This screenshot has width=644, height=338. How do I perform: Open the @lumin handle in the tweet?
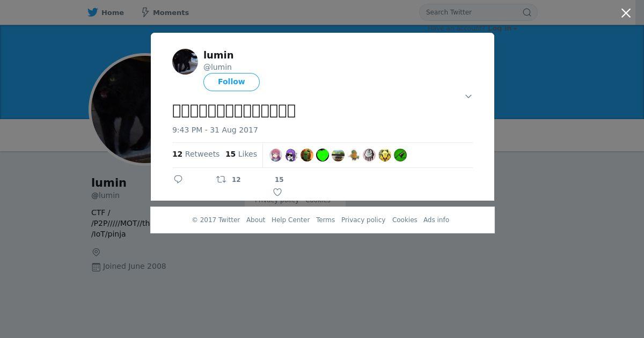(217, 67)
